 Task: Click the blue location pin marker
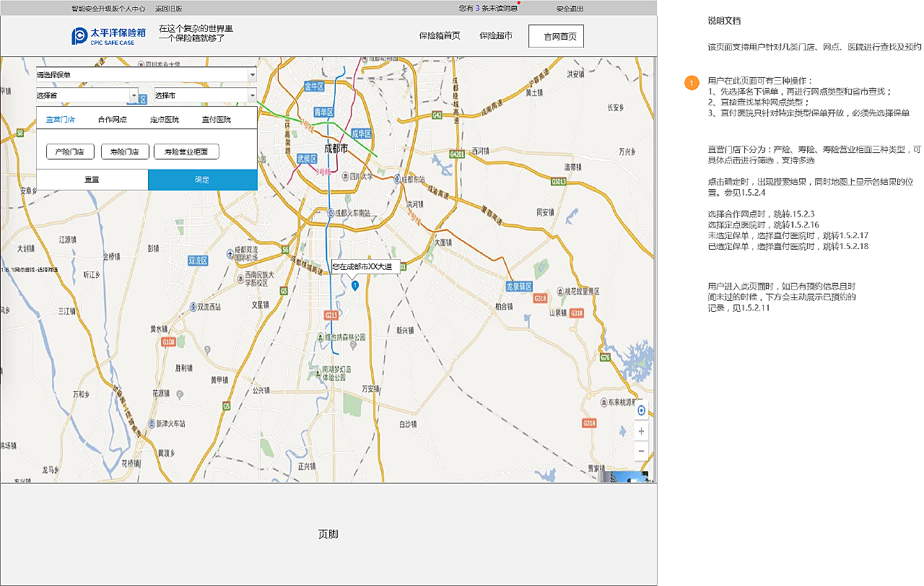click(x=355, y=287)
